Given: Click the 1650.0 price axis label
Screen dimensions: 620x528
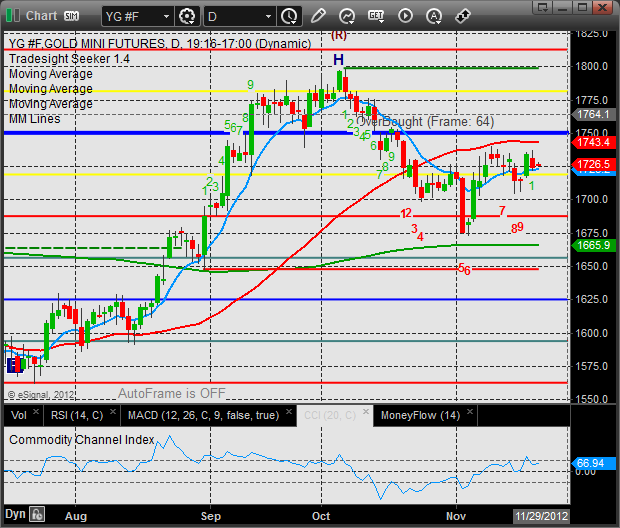Looking at the screenshot, I should click(592, 266).
